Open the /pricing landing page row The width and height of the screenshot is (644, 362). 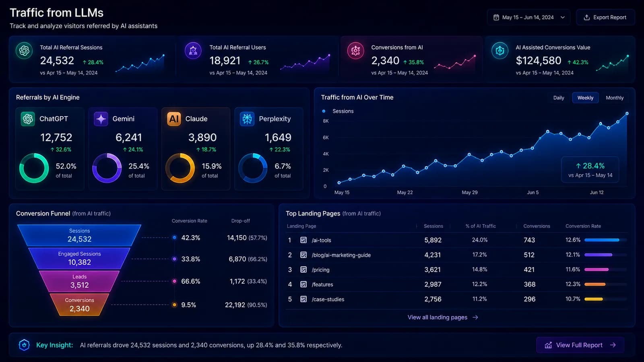click(457, 269)
